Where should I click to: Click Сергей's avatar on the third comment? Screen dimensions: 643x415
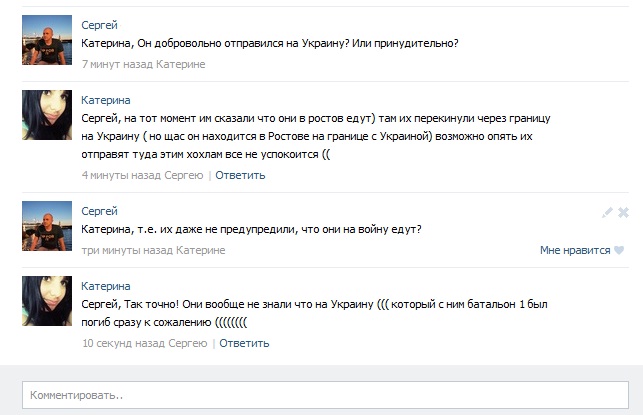(x=46, y=227)
